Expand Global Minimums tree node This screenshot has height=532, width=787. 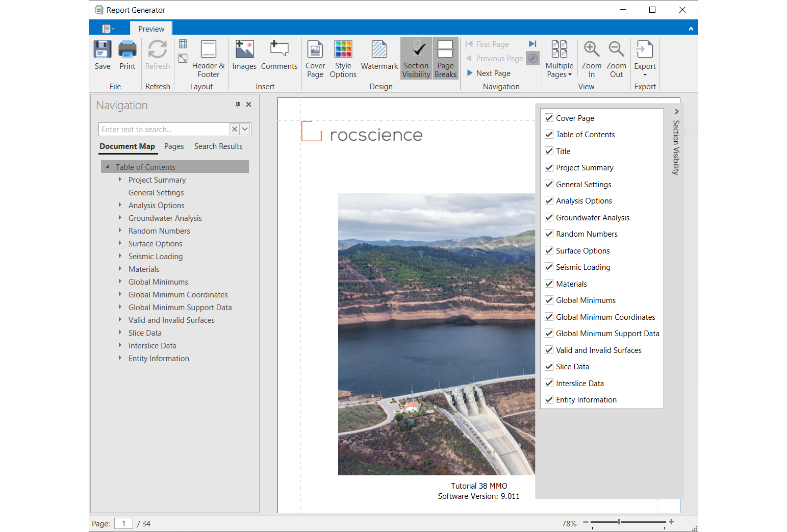tap(120, 282)
